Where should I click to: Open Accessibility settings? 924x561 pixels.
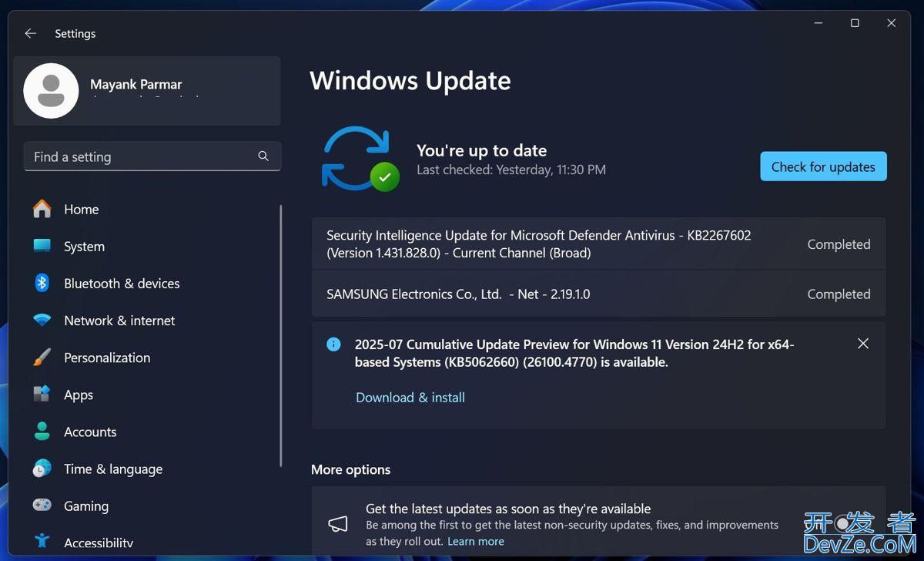[98, 543]
